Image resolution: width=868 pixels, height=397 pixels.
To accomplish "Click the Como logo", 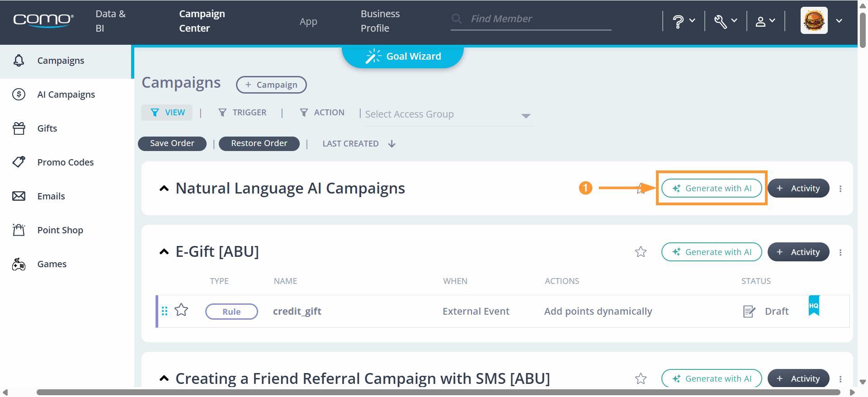I will click(x=43, y=20).
